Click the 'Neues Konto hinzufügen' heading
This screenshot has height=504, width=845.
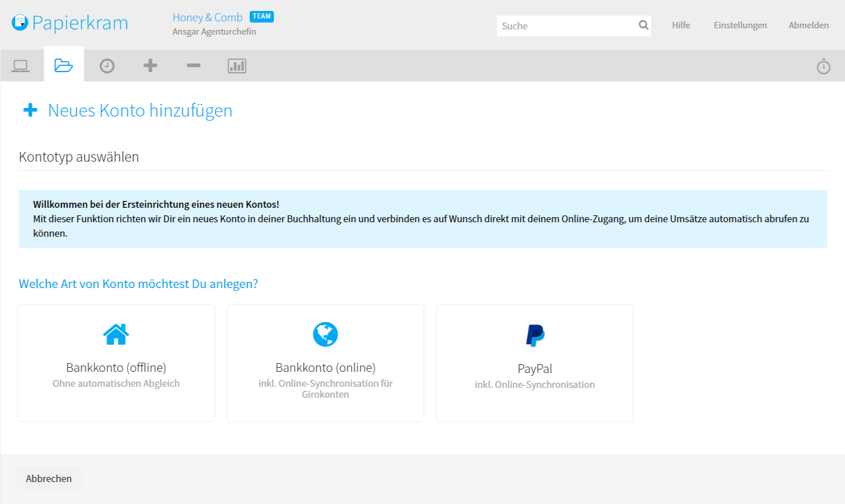tap(140, 110)
